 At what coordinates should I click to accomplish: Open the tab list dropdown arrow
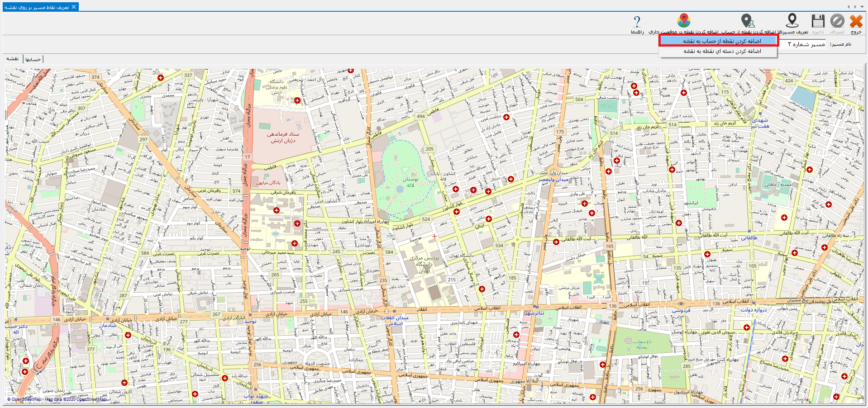[x=861, y=7]
